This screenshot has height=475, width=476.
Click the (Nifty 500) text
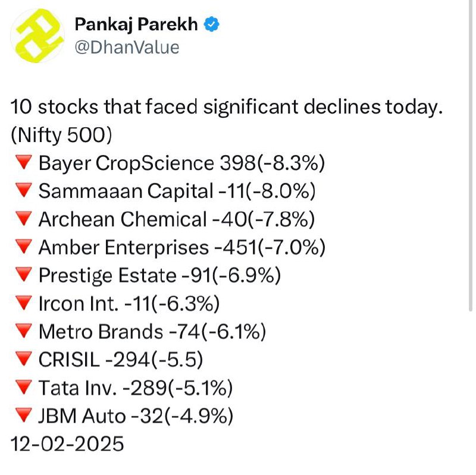click(61, 135)
